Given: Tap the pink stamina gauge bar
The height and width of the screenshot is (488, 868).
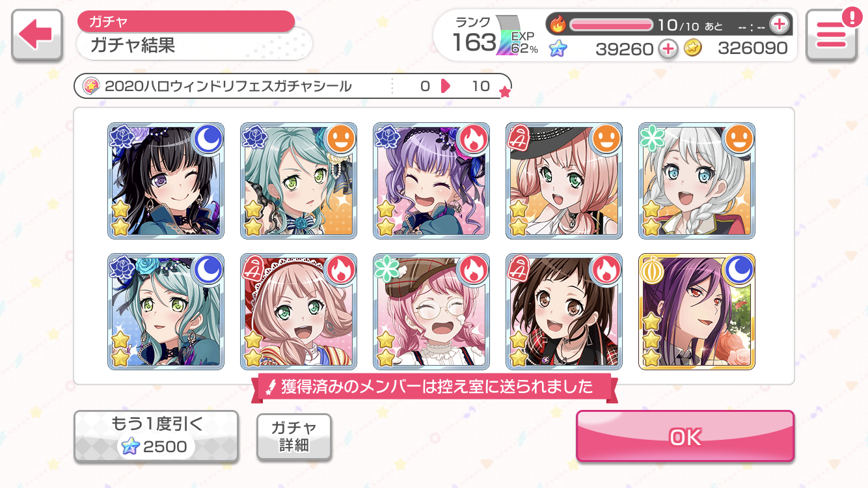Looking at the screenshot, I should (611, 25).
